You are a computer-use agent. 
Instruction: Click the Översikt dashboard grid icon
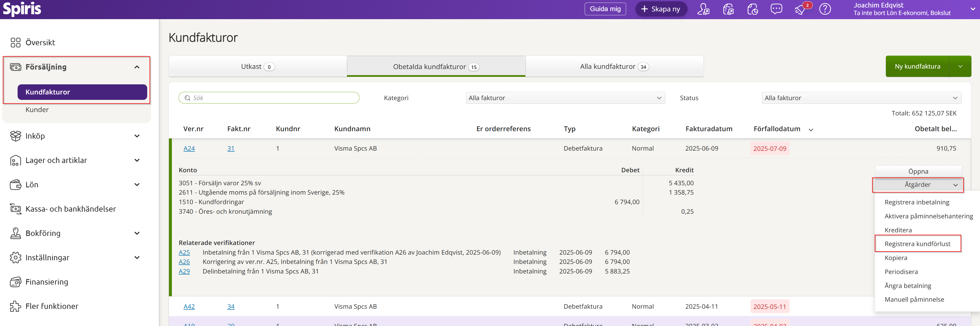[x=16, y=43]
